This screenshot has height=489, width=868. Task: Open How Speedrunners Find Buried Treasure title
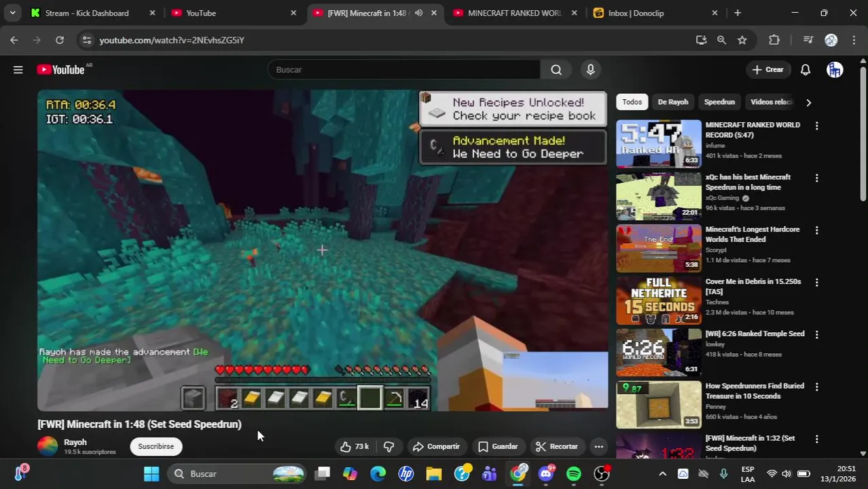tap(755, 391)
